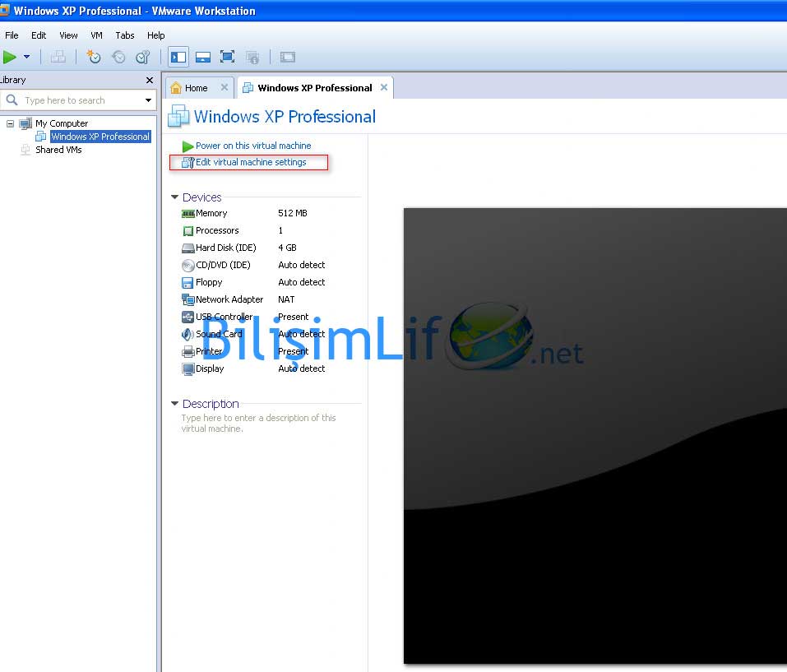Viewport: 787px width, 672px height.
Task: Toggle the library sidebar view icon
Action: click(x=178, y=57)
